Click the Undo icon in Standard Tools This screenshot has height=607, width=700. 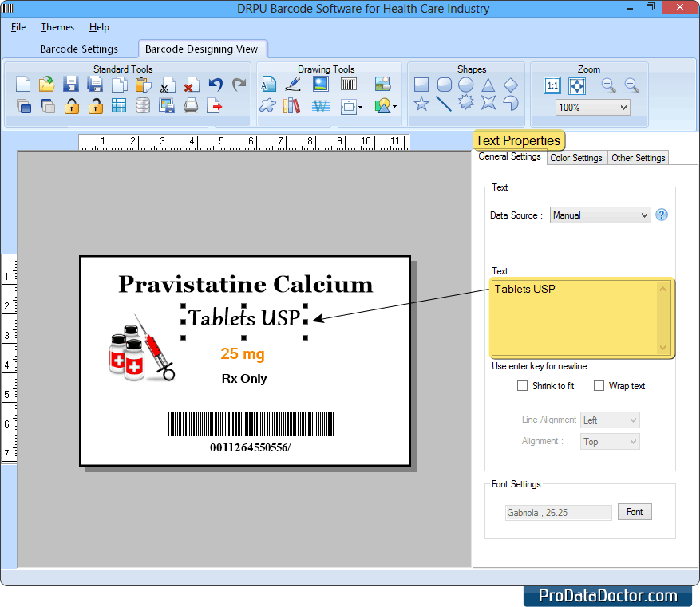click(214, 83)
